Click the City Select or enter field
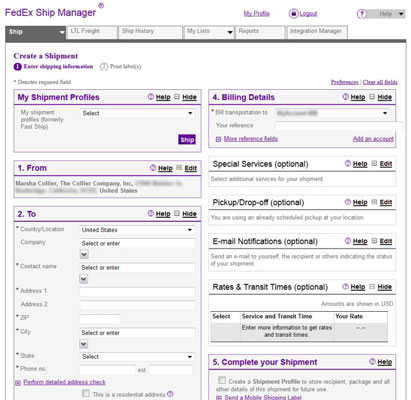Image resolution: width=411 pixels, height=400 pixels. [x=137, y=333]
